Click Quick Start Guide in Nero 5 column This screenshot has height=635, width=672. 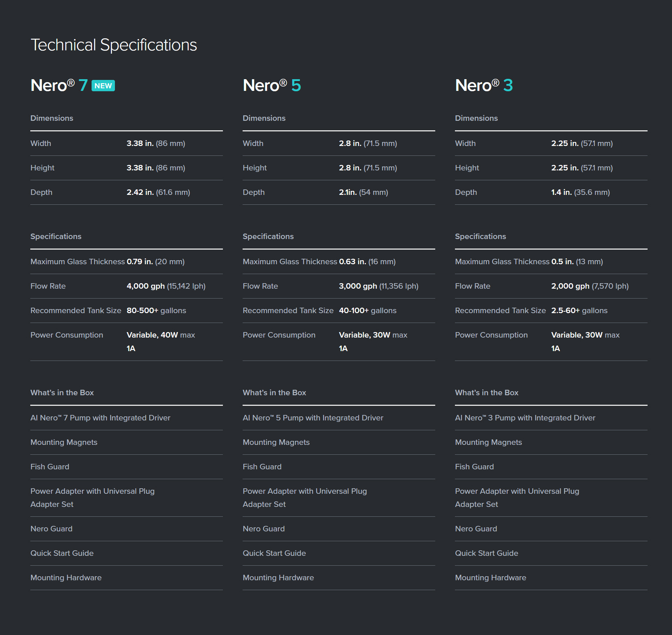coord(274,553)
